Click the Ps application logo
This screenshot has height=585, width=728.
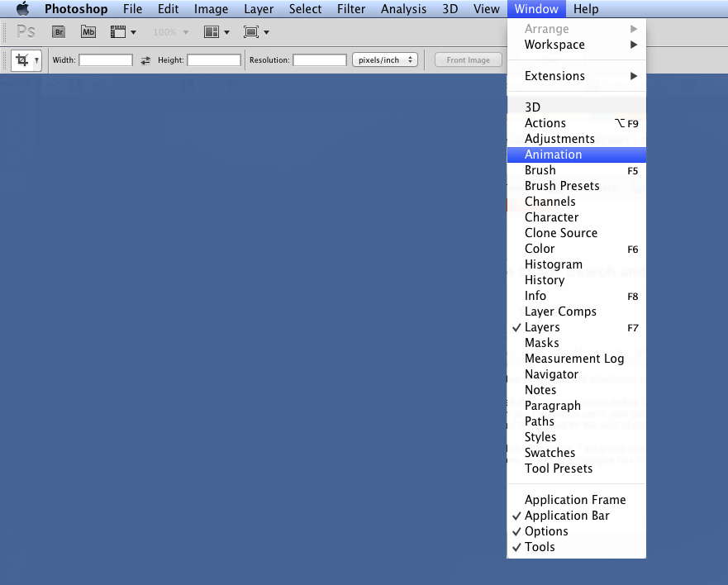[x=26, y=32]
